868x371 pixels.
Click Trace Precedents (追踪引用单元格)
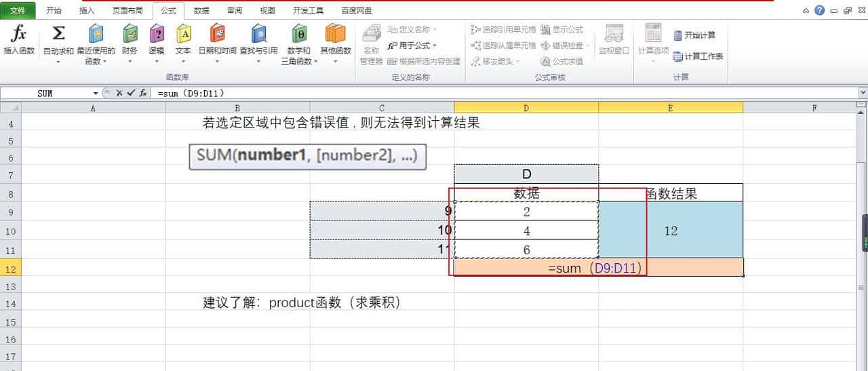(x=504, y=30)
